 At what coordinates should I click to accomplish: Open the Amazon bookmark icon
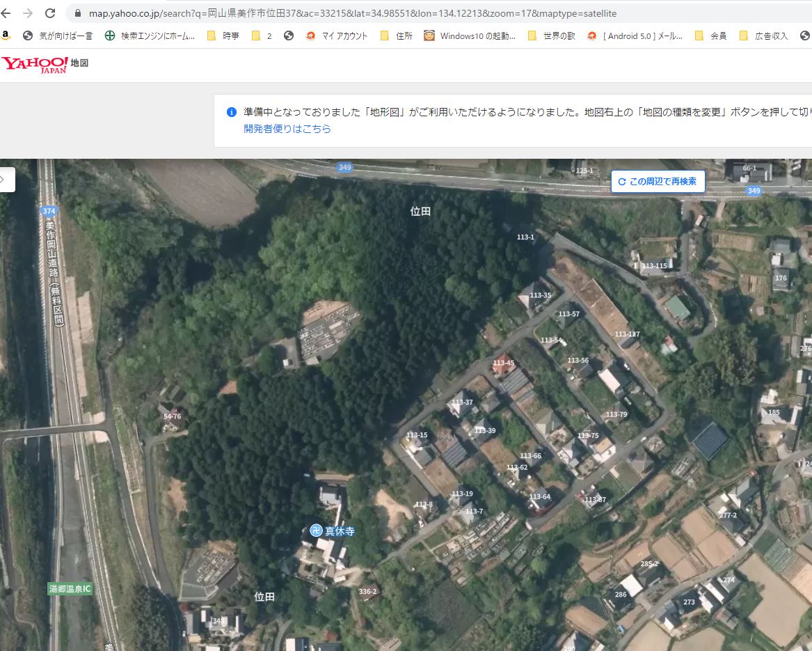click(x=6, y=36)
